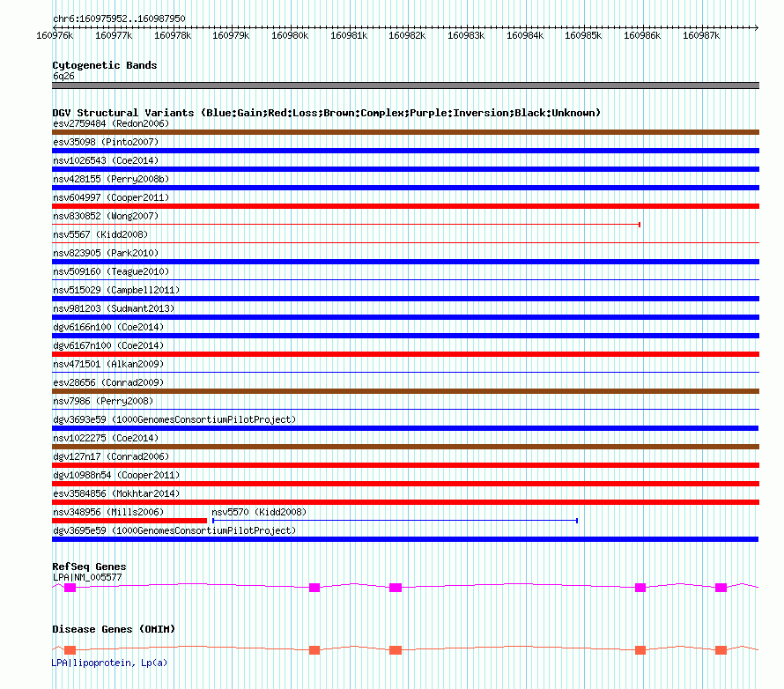The height and width of the screenshot is (689, 784).
Task: Click the last magenta LPA exon box
Action: 721,588
